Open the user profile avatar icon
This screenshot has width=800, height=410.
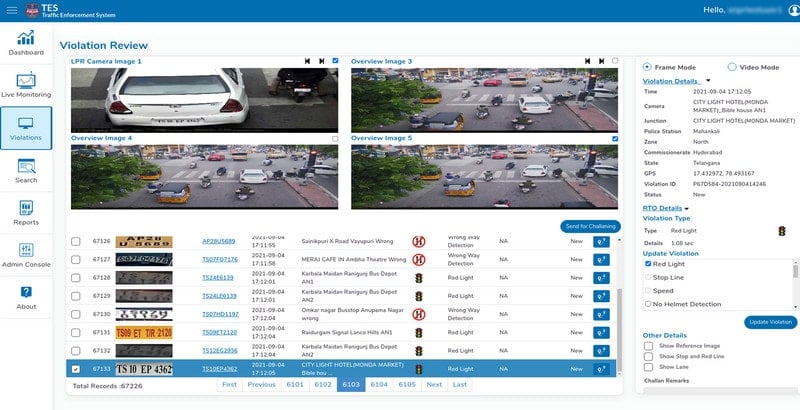click(795, 10)
